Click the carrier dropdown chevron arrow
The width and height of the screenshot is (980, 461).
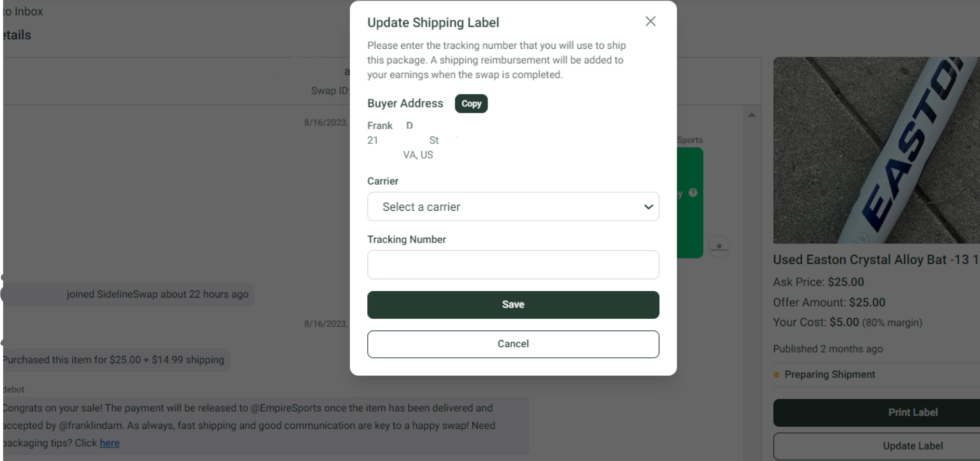(648, 207)
